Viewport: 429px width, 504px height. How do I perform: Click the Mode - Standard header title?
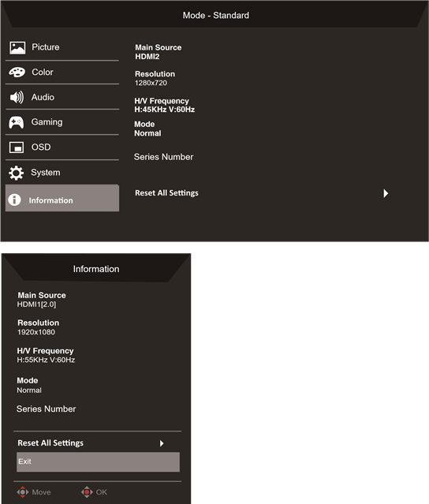(x=216, y=16)
